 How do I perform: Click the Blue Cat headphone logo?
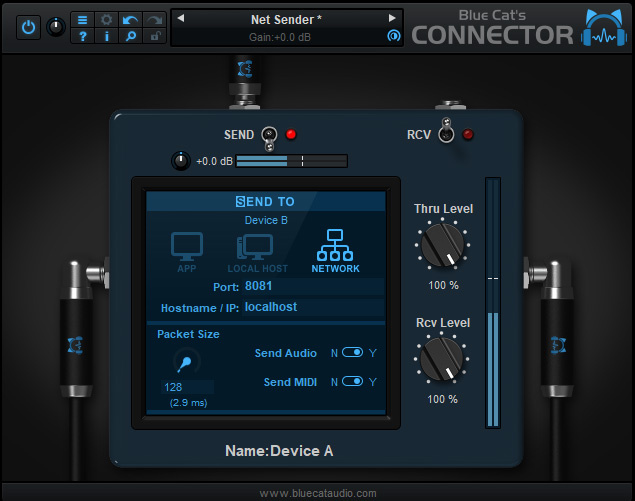pos(604,28)
